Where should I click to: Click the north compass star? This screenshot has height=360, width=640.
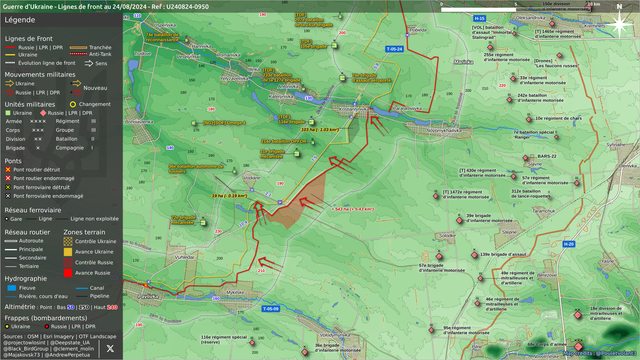619,24
